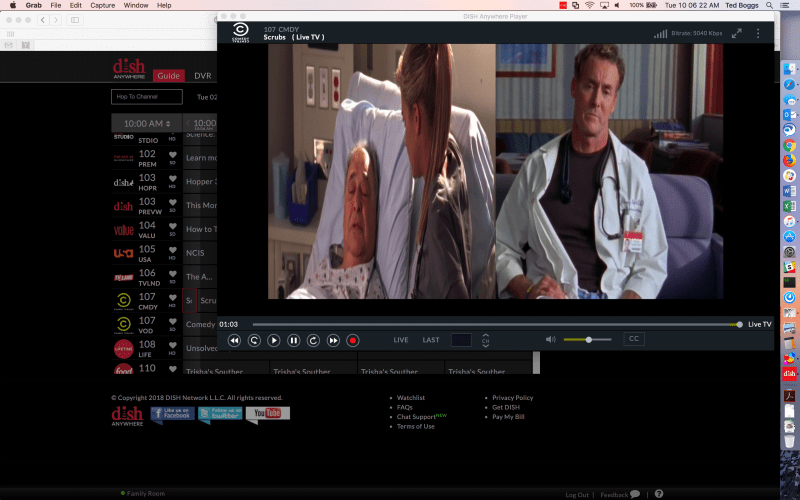Toggle favorite heart for 107 CMDY

172,297
